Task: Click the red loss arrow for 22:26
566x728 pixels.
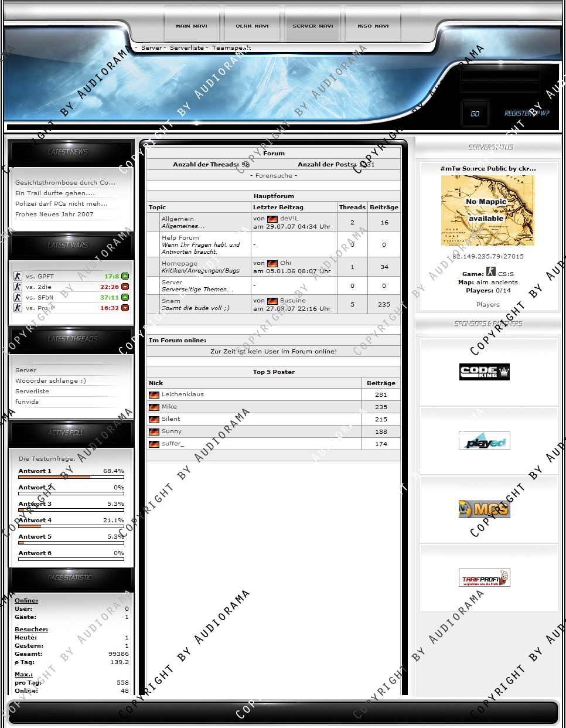Action: (x=125, y=287)
